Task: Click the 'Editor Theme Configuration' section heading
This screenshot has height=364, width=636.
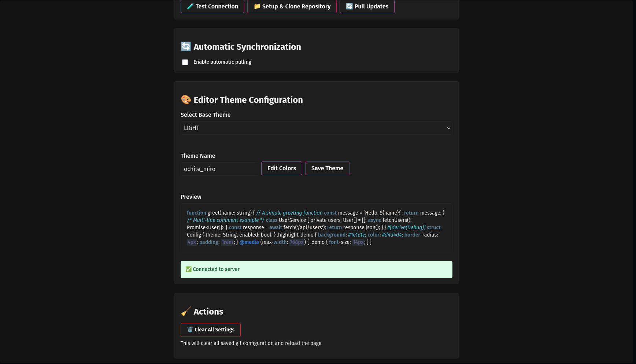Action: 248,100
